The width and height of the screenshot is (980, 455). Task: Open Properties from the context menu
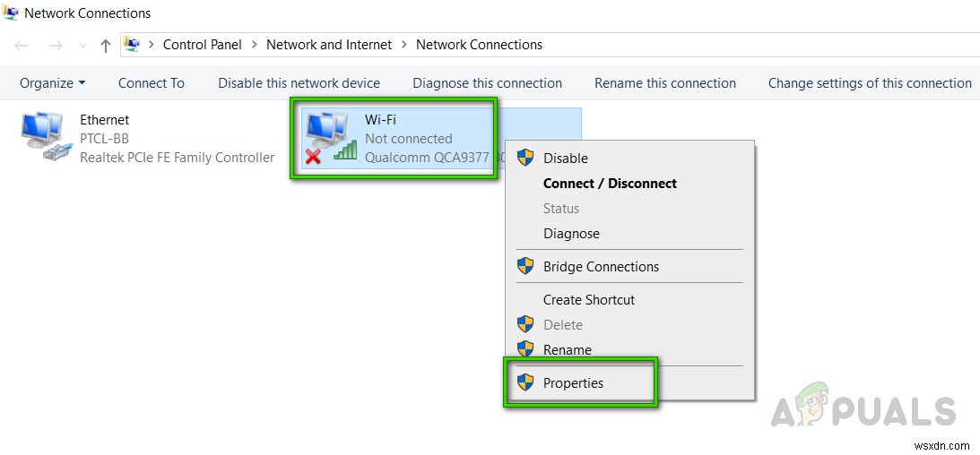[x=573, y=382]
